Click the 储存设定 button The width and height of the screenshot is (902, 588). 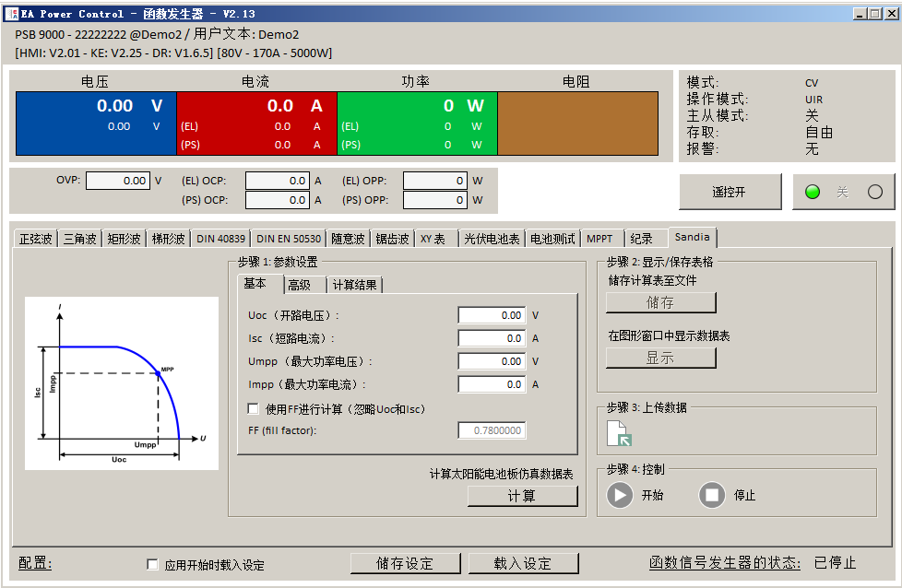tap(405, 563)
